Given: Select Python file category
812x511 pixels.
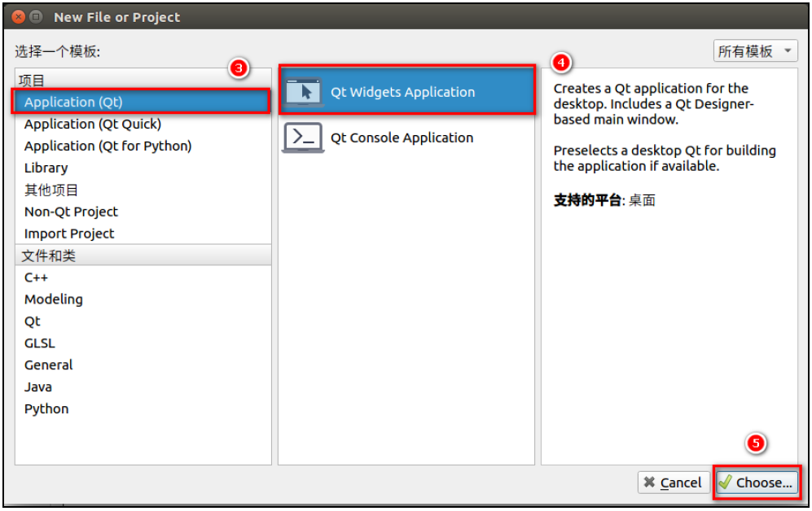Looking at the screenshot, I should 143,408.
